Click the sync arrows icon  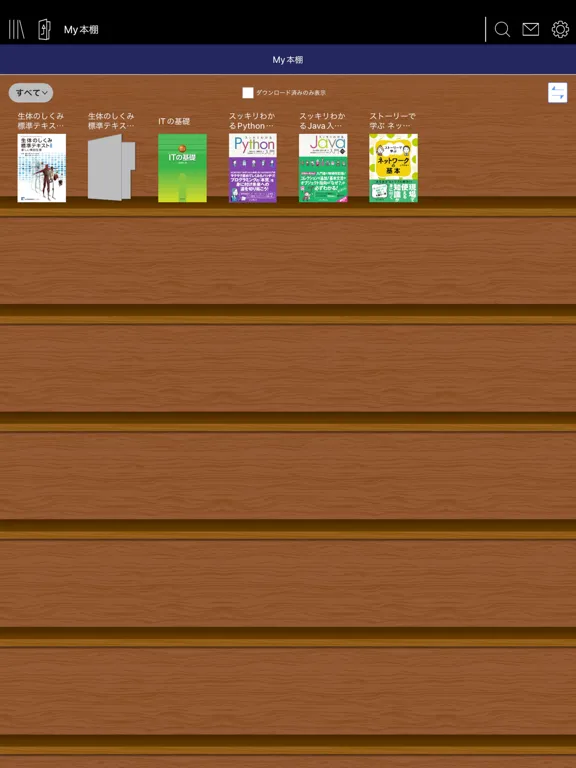(557, 93)
